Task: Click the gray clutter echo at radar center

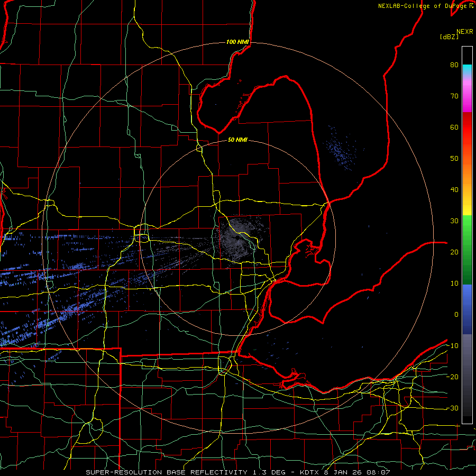Action: [240, 239]
